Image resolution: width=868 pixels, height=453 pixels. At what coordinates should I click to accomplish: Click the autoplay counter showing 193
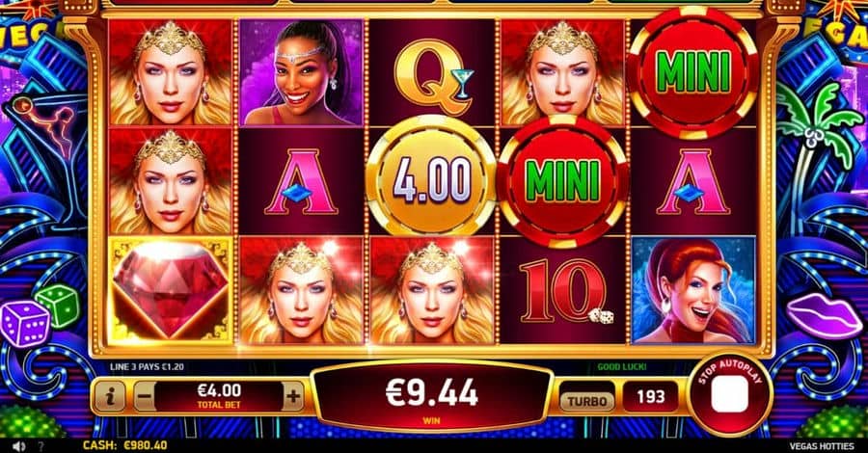[650, 396]
